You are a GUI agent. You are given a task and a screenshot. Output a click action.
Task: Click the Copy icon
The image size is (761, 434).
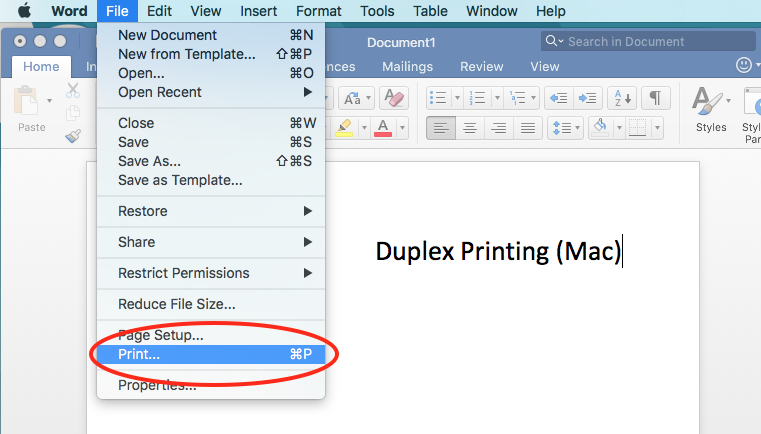(x=73, y=113)
